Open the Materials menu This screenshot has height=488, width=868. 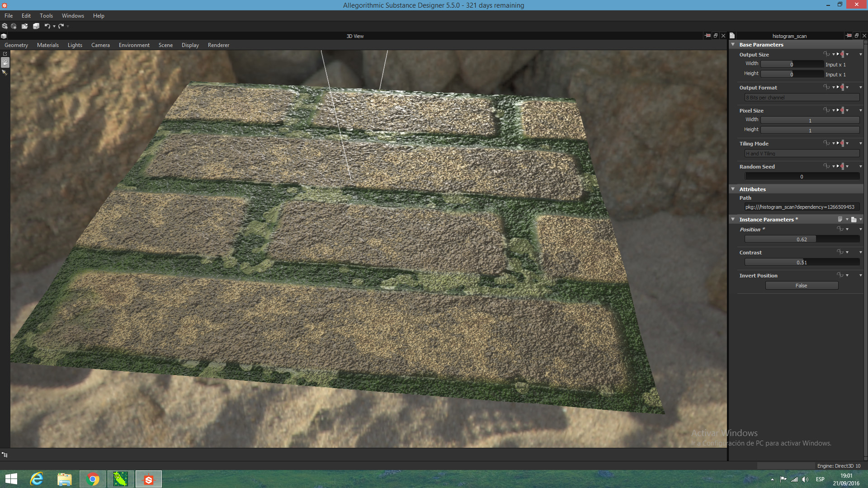(x=47, y=45)
